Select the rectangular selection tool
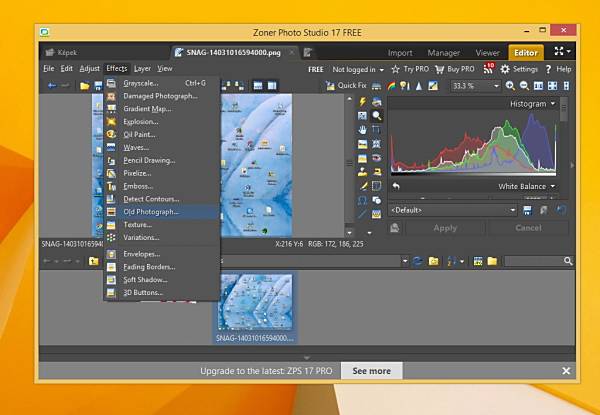600x415 pixels. point(377,186)
